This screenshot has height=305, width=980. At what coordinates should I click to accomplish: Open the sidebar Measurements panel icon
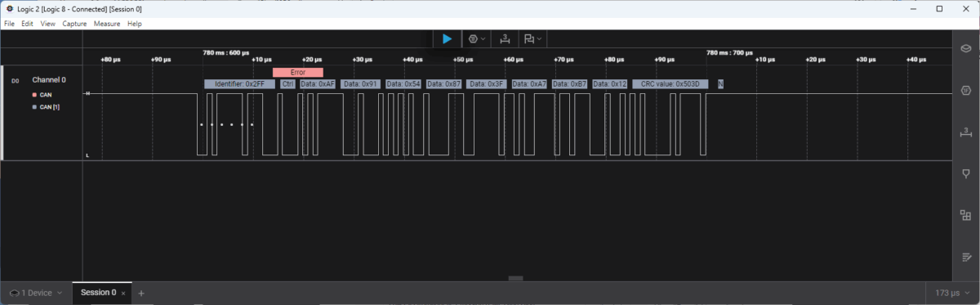(x=965, y=132)
